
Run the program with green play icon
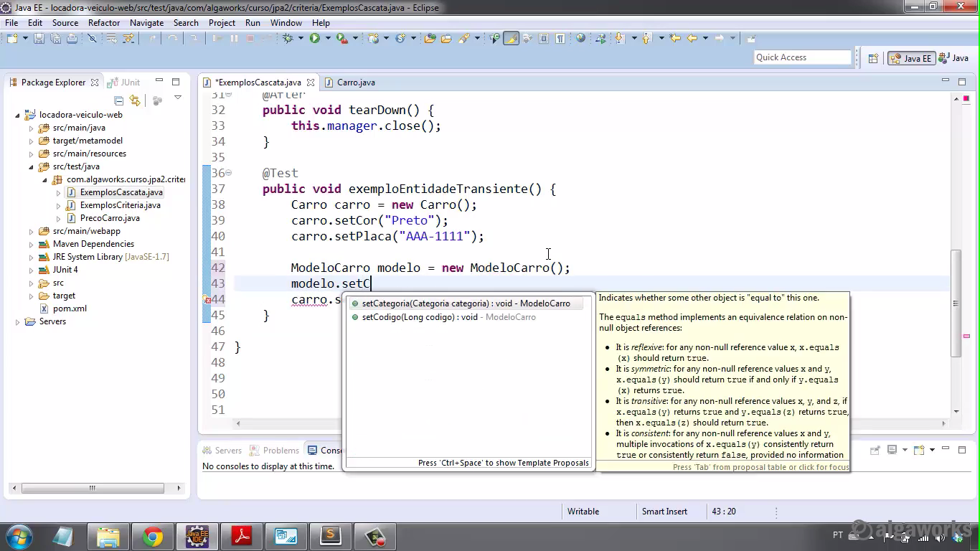[314, 38]
